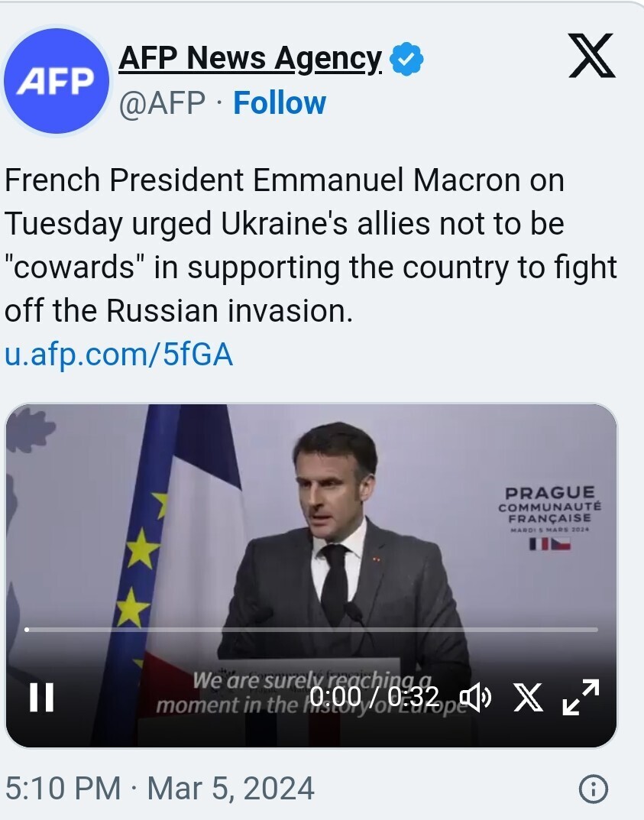Image resolution: width=644 pixels, height=820 pixels.
Task: Expand the video to fullscreen
Action: pyautogui.click(x=581, y=697)
